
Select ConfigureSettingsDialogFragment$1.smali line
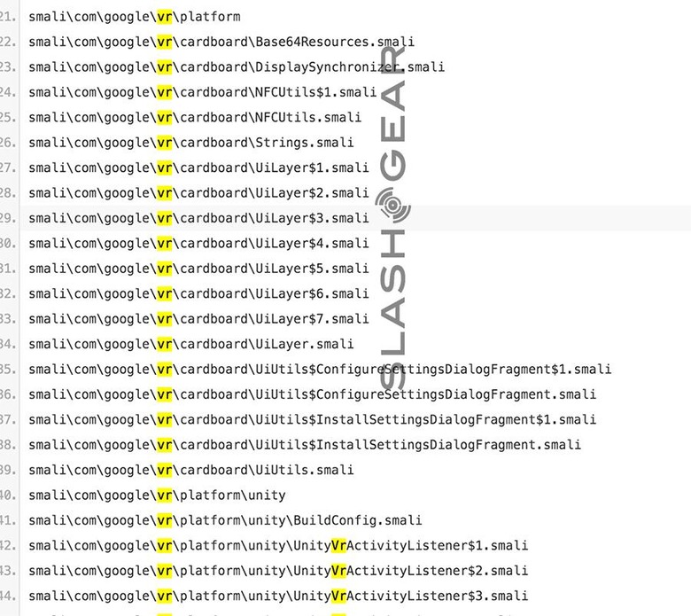pyautogui.click(x=320, y=369)
